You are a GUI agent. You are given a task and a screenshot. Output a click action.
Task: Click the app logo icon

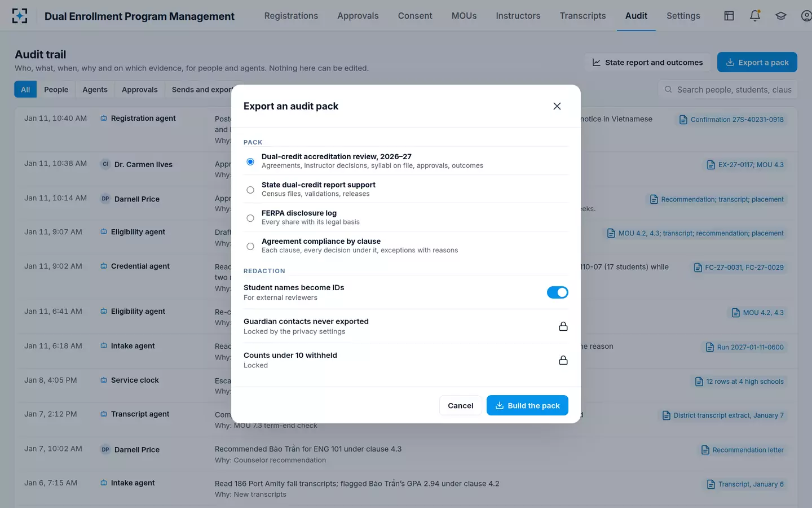[x=20, y=16]
